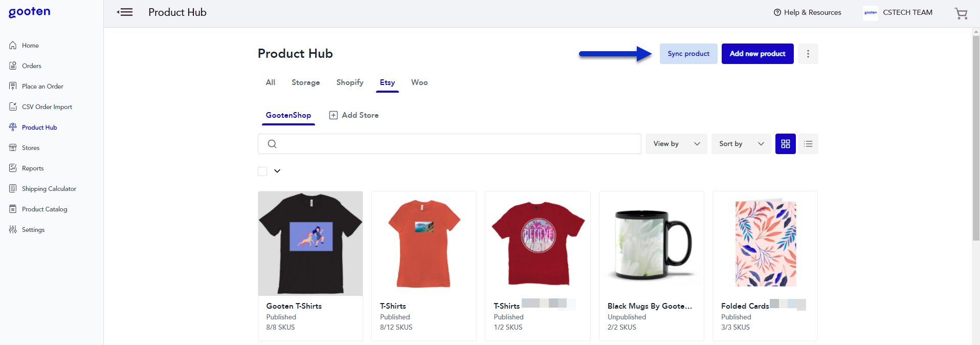980x345 pixels.
Task: Click the Stores icon in sidebar
Action: tap(13, 147)
